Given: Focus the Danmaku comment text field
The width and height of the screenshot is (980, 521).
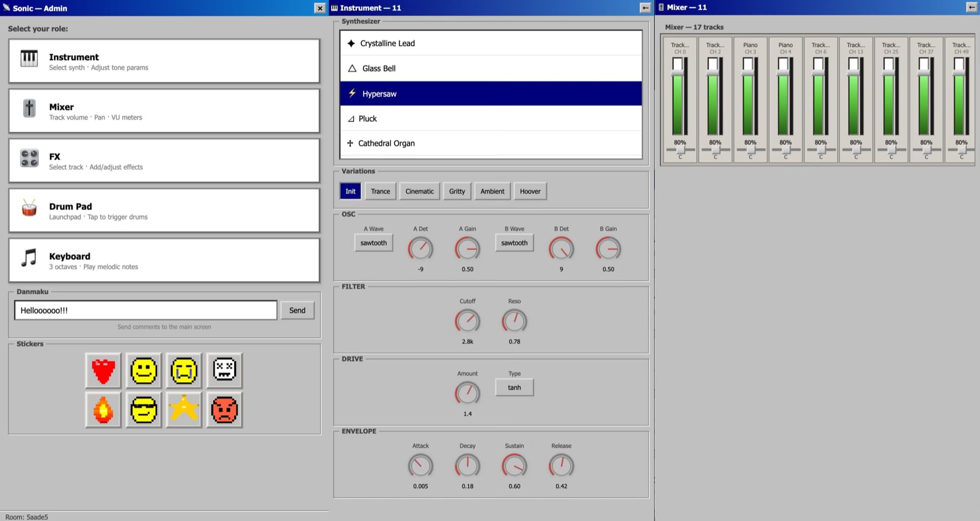Looking at the screenshot, I should pos(145,311).
